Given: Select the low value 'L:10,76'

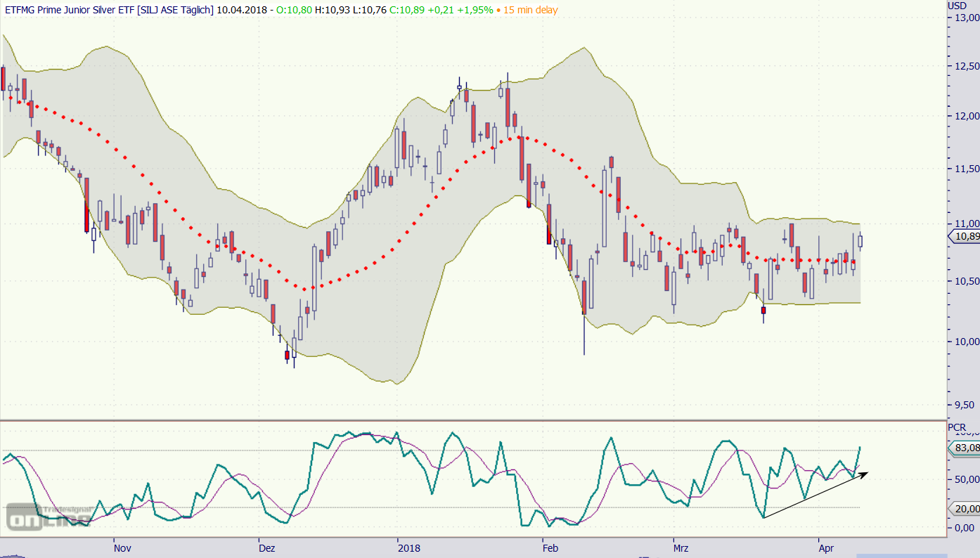Looking at the screenshot, I should (368, 11).
